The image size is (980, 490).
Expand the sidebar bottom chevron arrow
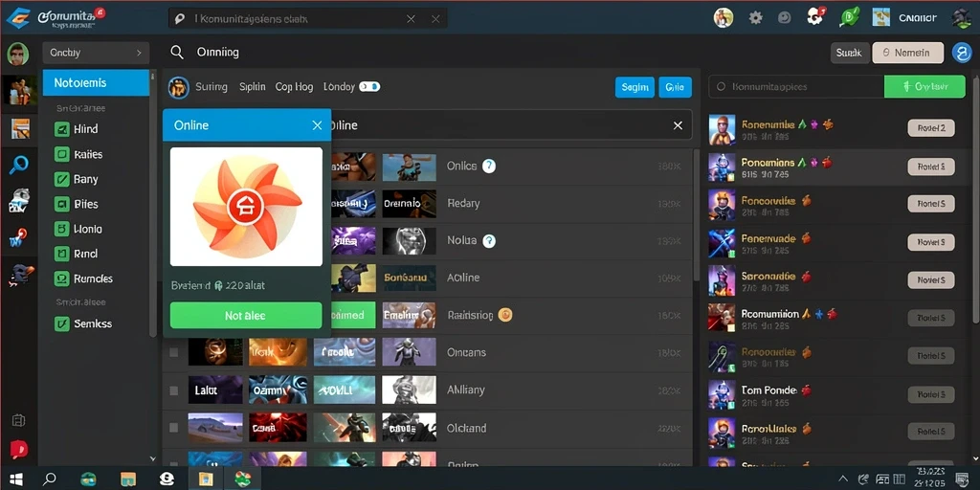click(x=153, y=458)
